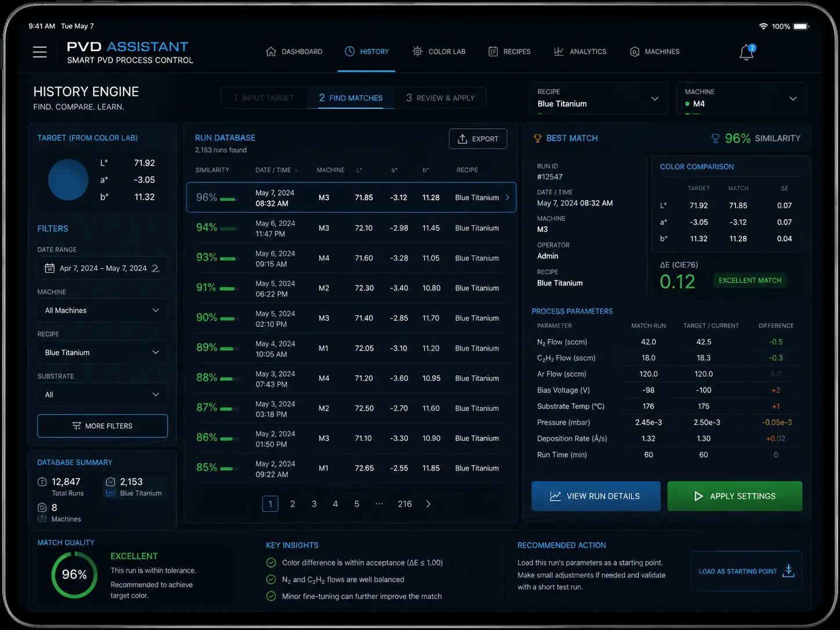Open the All Machines filter dropdown

[102, 310]
